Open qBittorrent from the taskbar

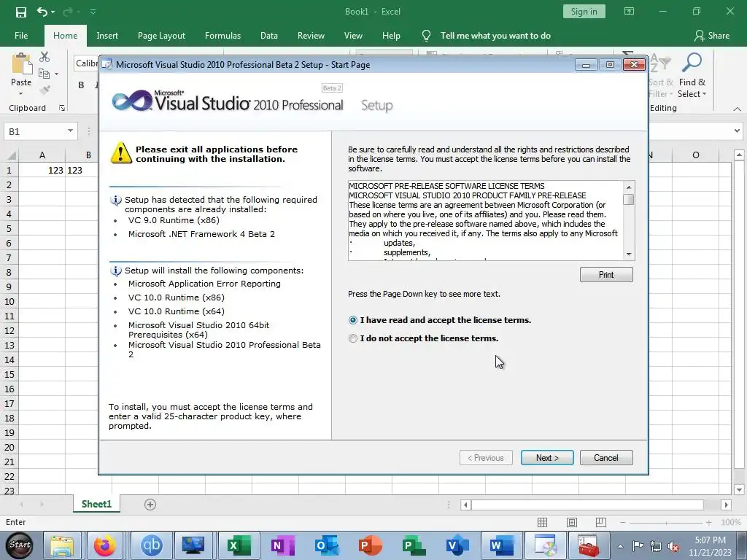tap(151, 545)
